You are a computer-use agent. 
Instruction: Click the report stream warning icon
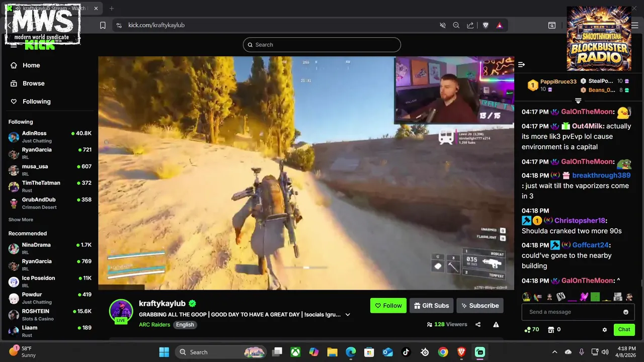tap(496, 325)
